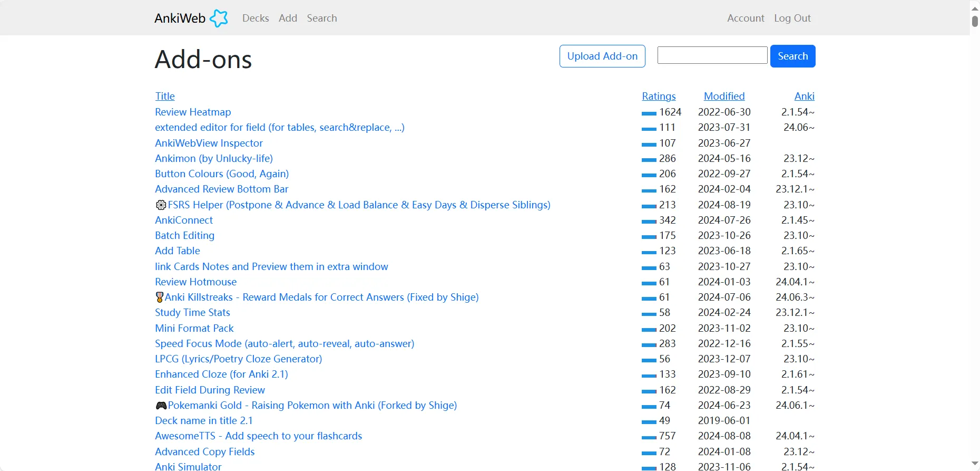Open the Decks menu item
The image size is (980, 471).
pos(256,18)
